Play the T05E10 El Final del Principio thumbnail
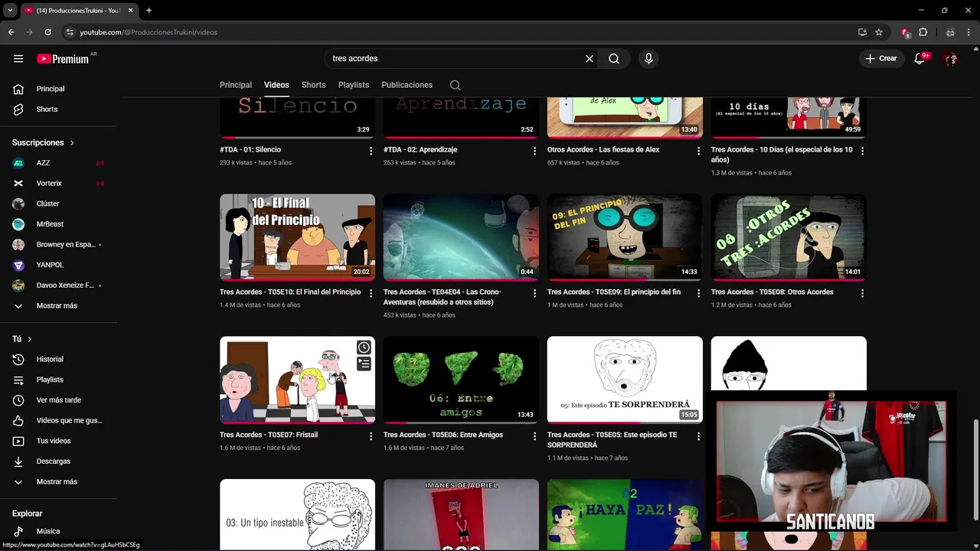The width and height of the screenshot is (980, 551). 297,237
